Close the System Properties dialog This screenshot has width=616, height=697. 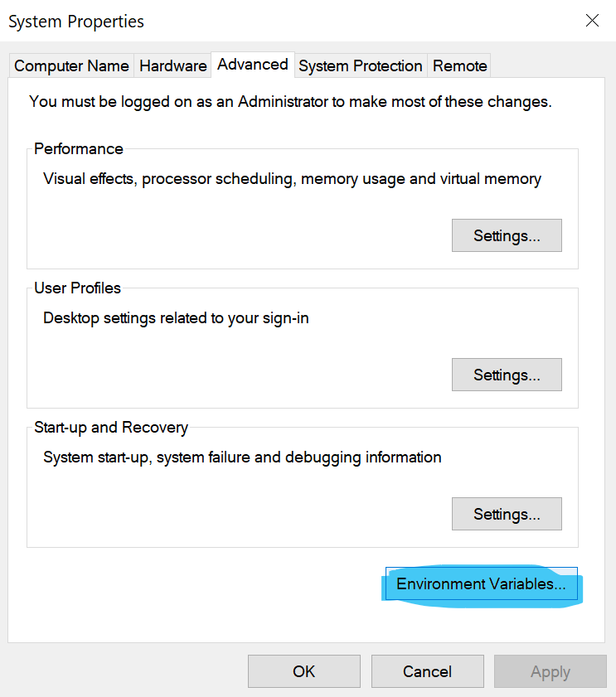(x=592, y=21)
